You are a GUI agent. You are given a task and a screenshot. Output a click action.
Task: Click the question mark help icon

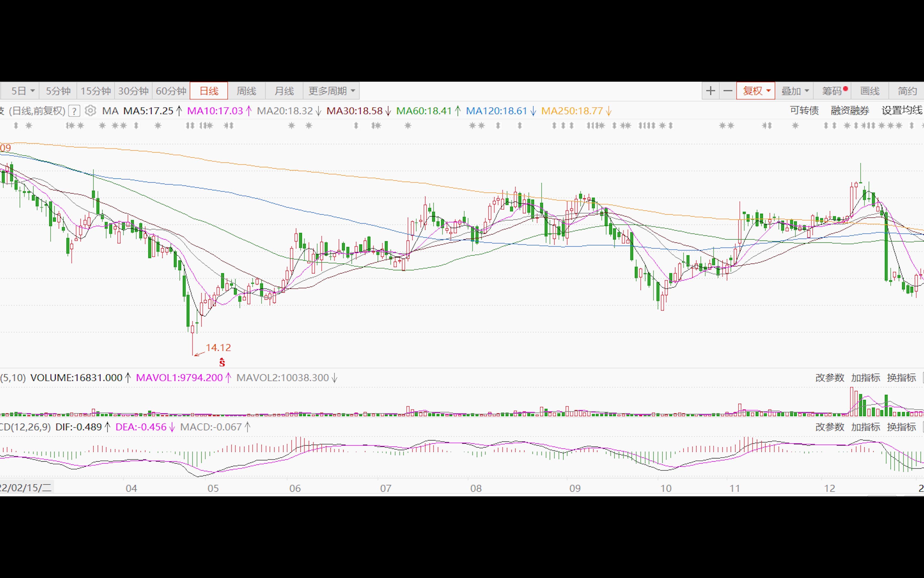click(x=74, y=111)
